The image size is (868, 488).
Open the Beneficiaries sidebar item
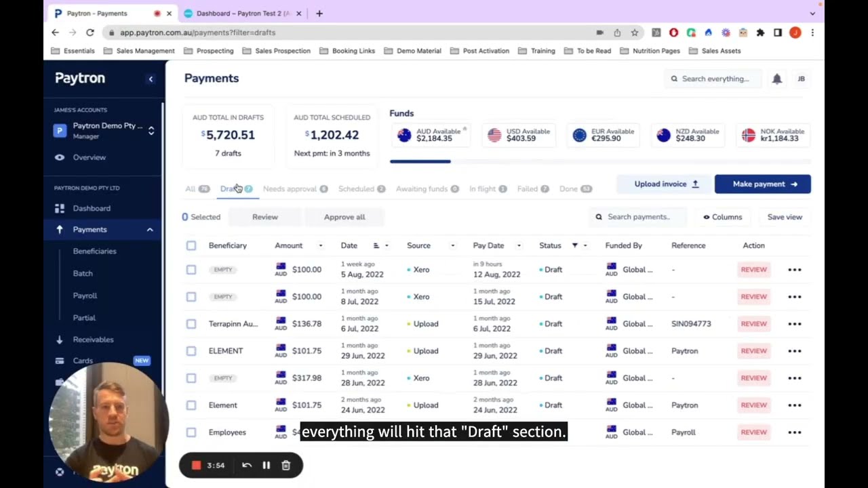point(95,251)
